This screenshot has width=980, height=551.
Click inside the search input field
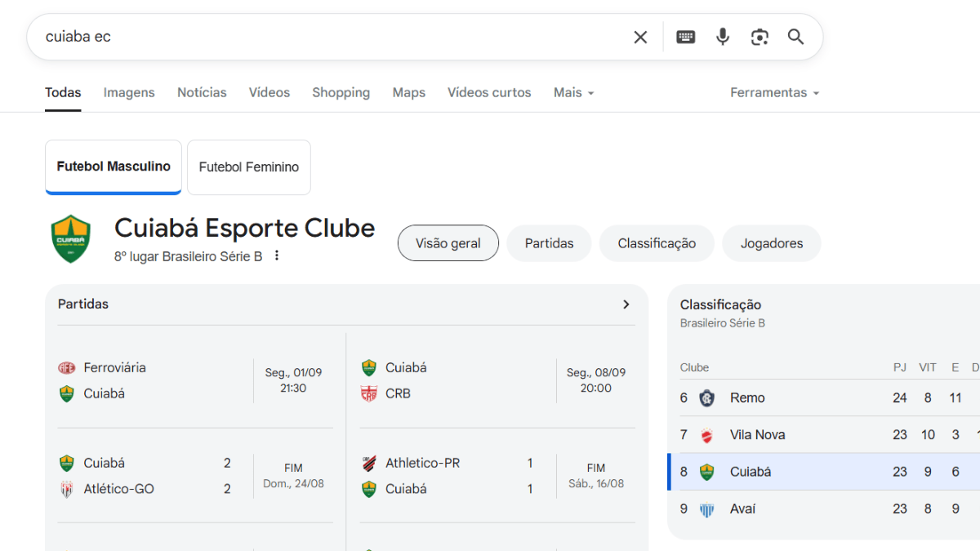(327, 37)
